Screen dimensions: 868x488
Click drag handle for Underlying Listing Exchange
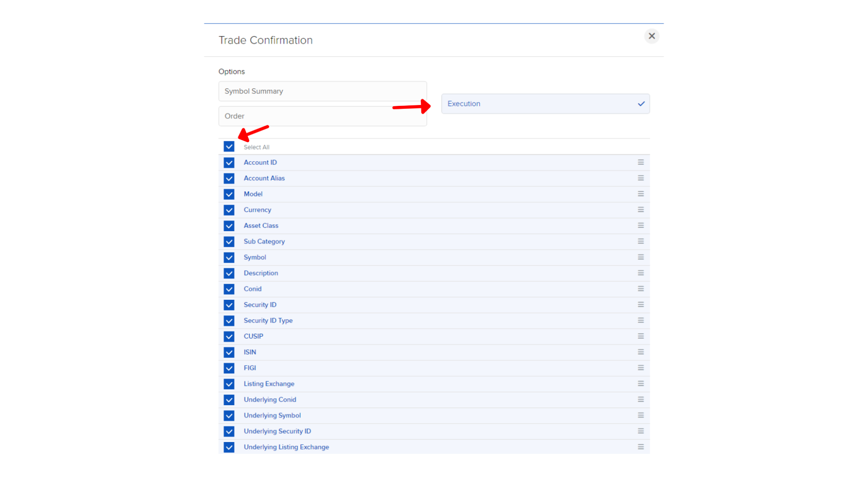pos(640,447)
